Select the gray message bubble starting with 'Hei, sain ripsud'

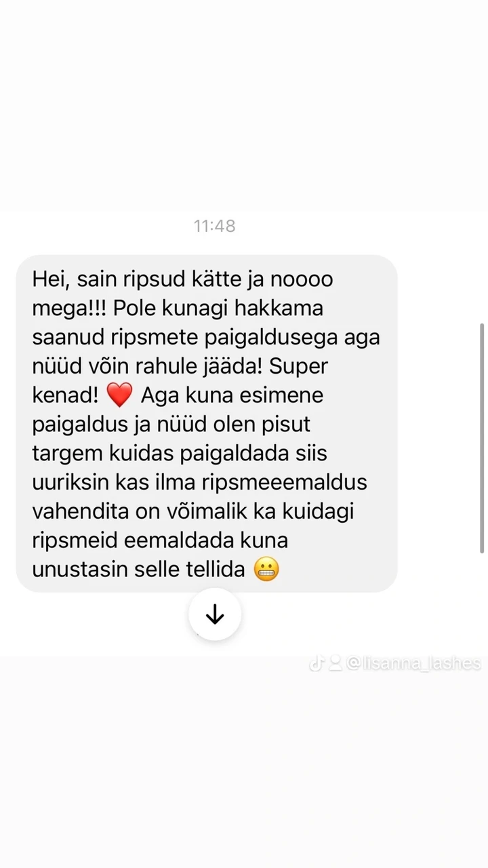[207, 424]
